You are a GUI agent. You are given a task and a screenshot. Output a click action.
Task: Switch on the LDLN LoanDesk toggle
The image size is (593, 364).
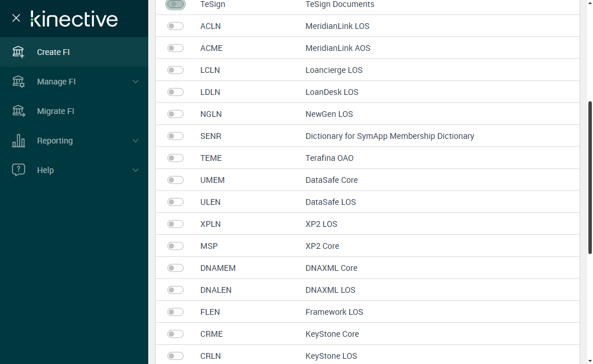(x=175, y=92)
